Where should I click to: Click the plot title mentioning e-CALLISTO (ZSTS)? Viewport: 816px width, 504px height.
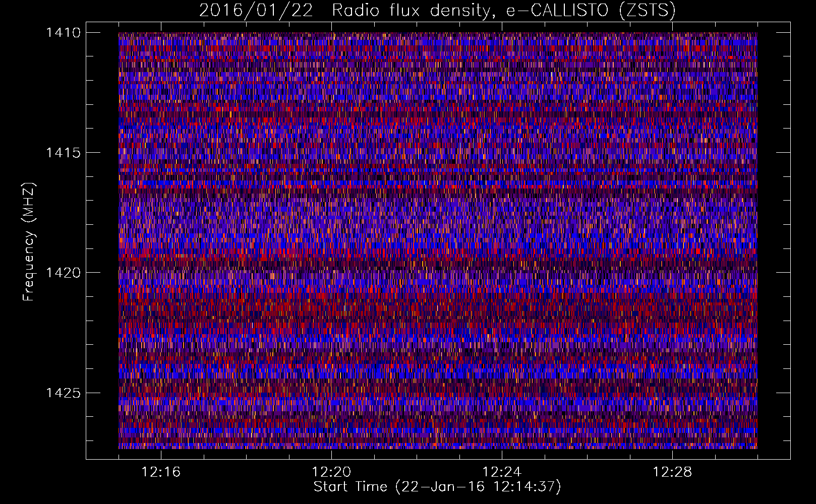[437, 10]
